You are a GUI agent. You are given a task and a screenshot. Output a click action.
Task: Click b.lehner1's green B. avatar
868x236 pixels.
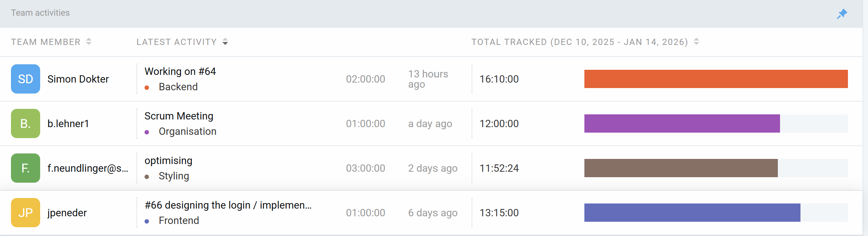tap(26, 123)
